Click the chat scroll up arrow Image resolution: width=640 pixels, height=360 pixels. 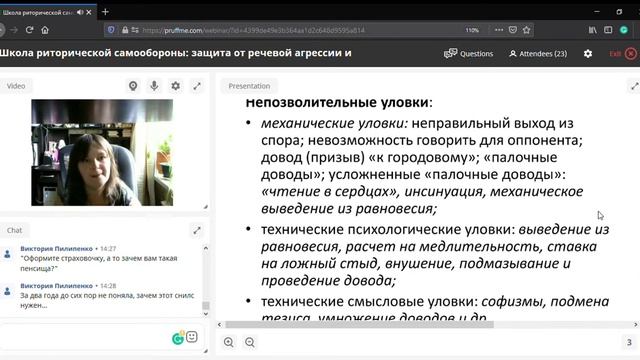point(206,248)
